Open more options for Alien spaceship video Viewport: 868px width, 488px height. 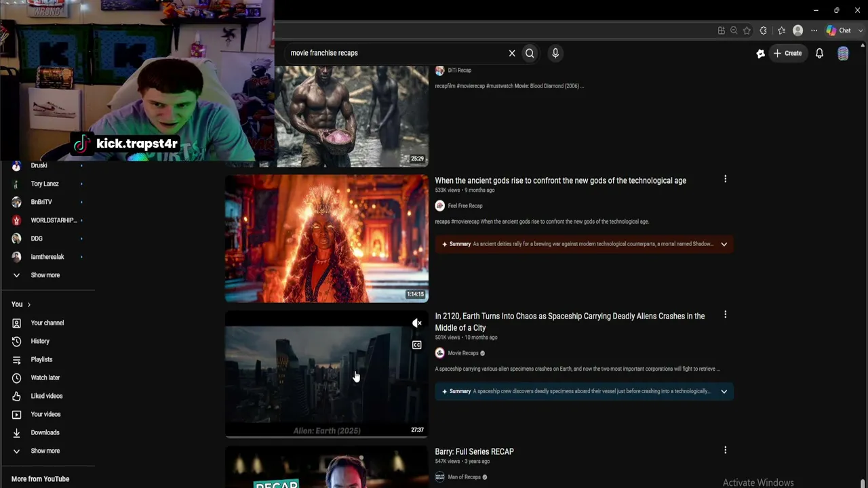[725, 314]
